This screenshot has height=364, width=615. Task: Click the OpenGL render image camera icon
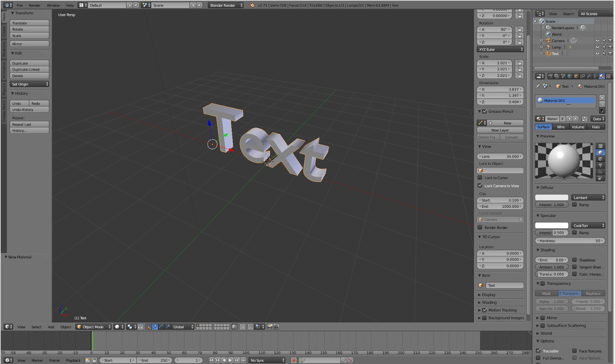[270, 327]
